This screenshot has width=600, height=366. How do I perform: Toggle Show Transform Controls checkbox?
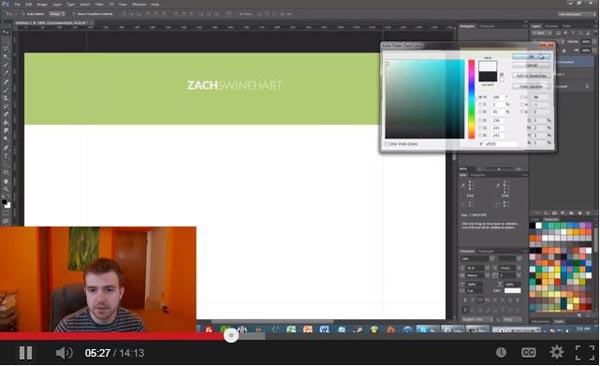tap(74, 14)
